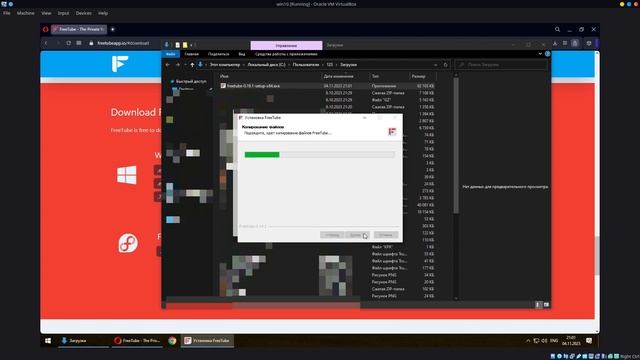Sort by the Тип column header
640x360 pixels.
pyautogui.click(x=375, y=76)
